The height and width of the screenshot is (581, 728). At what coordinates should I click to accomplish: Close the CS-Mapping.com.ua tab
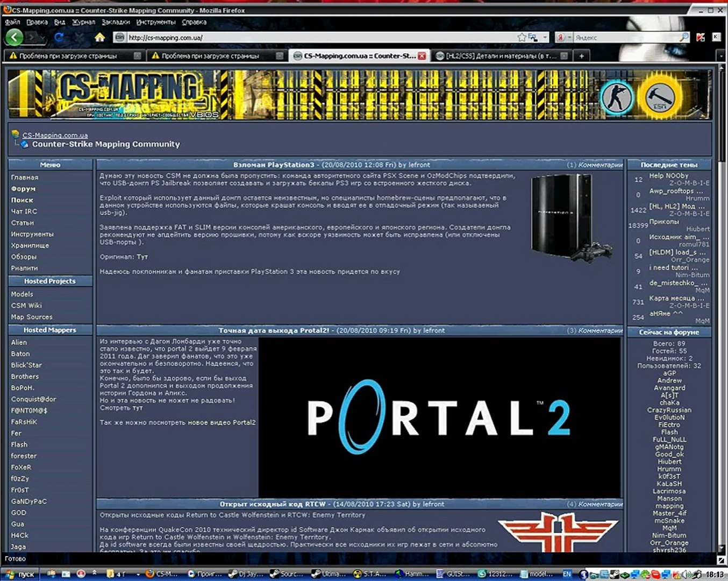[x=422, y=55]
